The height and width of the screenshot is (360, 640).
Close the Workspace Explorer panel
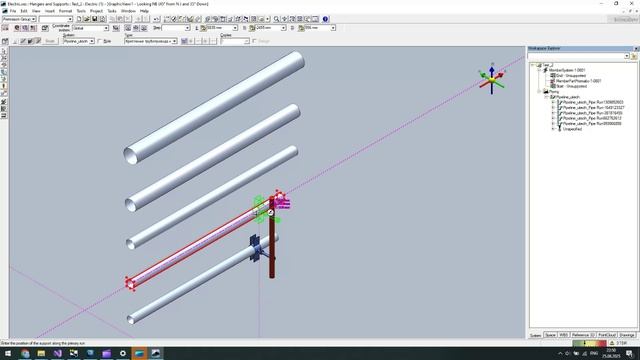pyautogui.click(x=636, y=49)
